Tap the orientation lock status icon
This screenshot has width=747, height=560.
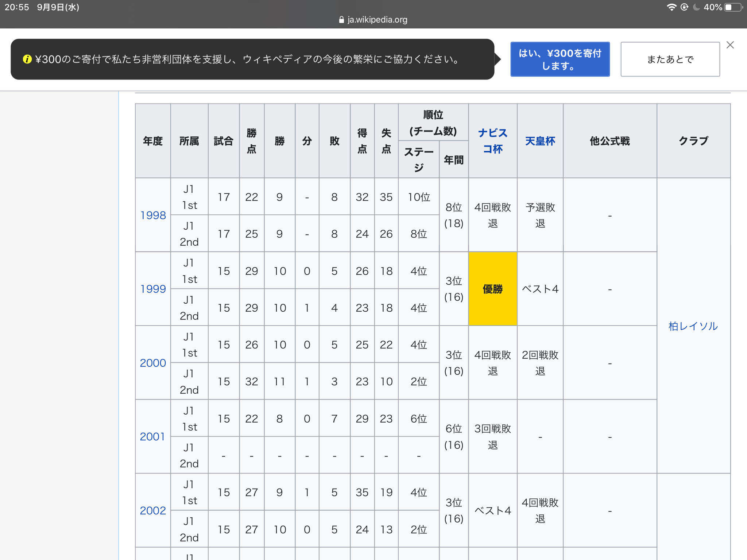pos(684,7)
